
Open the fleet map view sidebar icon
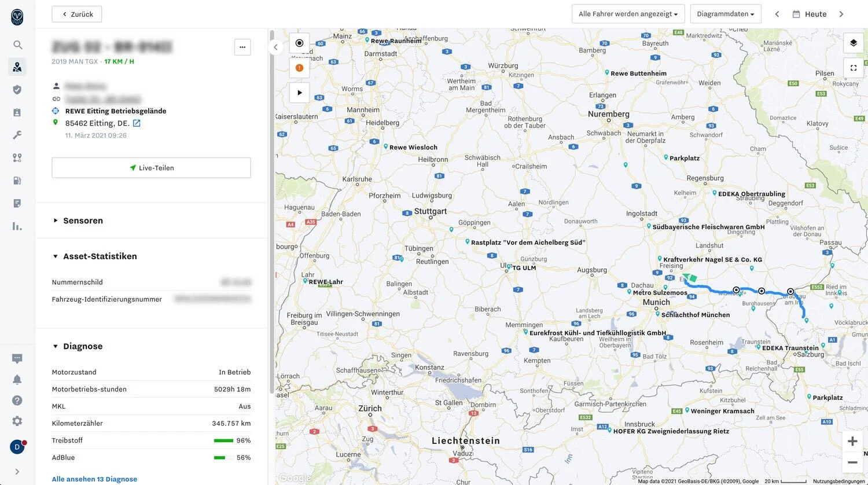tap(17, 67)
